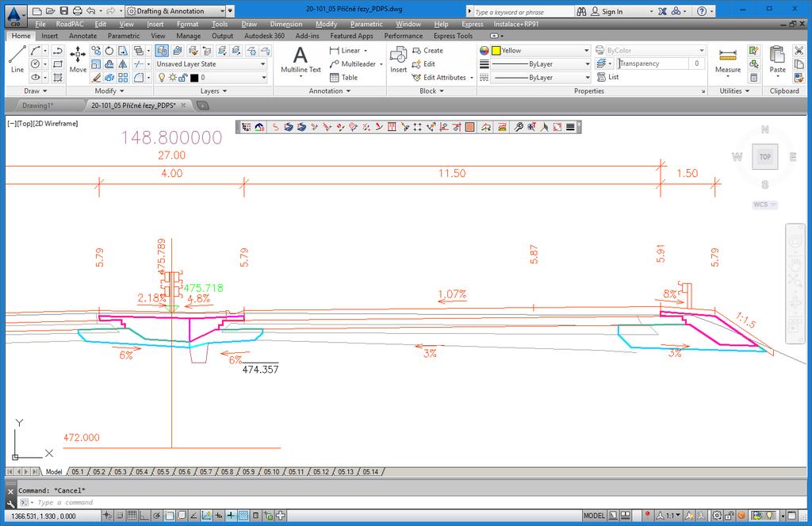Click the Quick Calculator icon in Utilities
The image size is (812, 526).
coord(754,78)
